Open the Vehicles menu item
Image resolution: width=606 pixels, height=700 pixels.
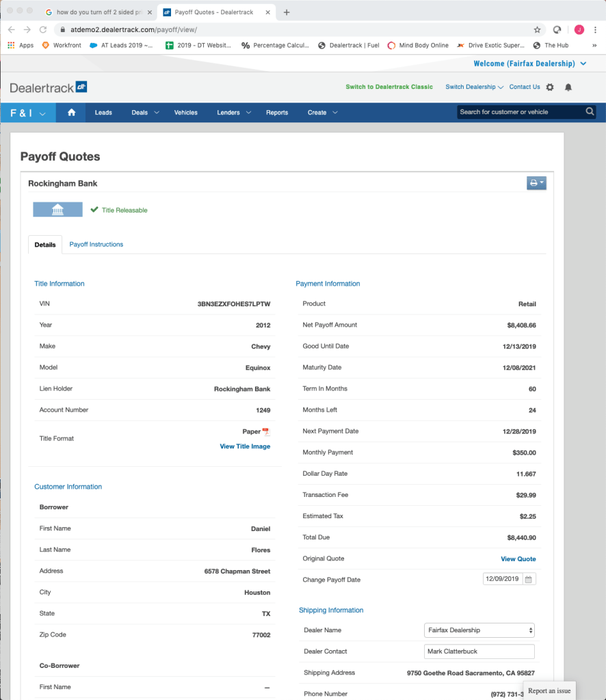coord(186,113)
